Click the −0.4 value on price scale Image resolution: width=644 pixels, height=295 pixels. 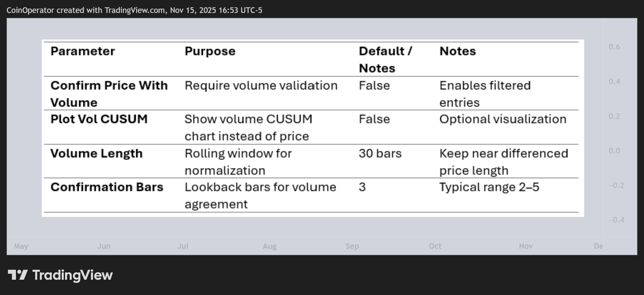tap(616, 220)
